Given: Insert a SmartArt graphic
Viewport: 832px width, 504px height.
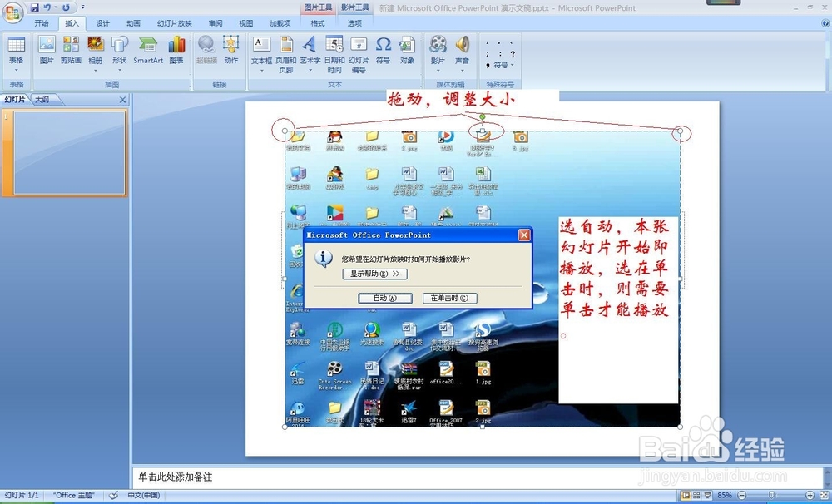Looking at the screenshot, I should coord(148,51).
